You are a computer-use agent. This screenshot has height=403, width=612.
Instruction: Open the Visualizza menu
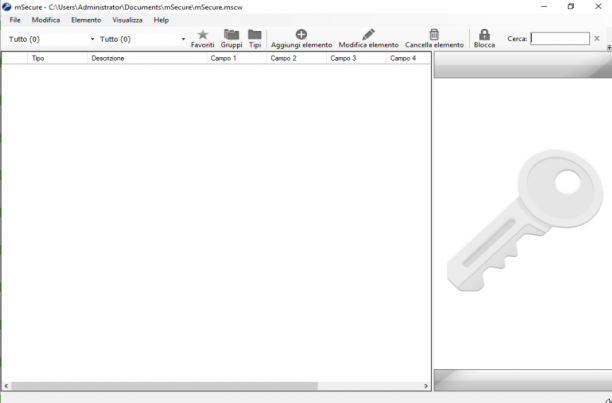click(x=128, y=20)
